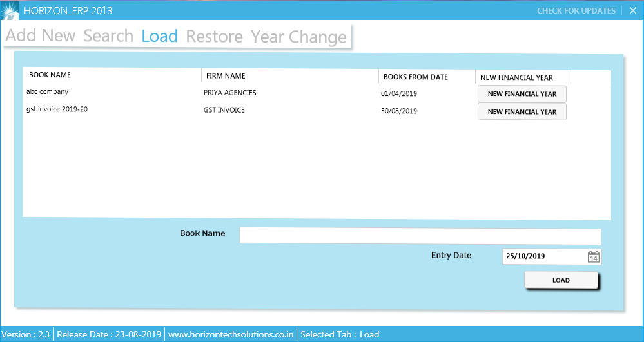Click the 30/08/2019 books from date cell
The height and width of the screenshot is (342, 644).
click(399, 111)
